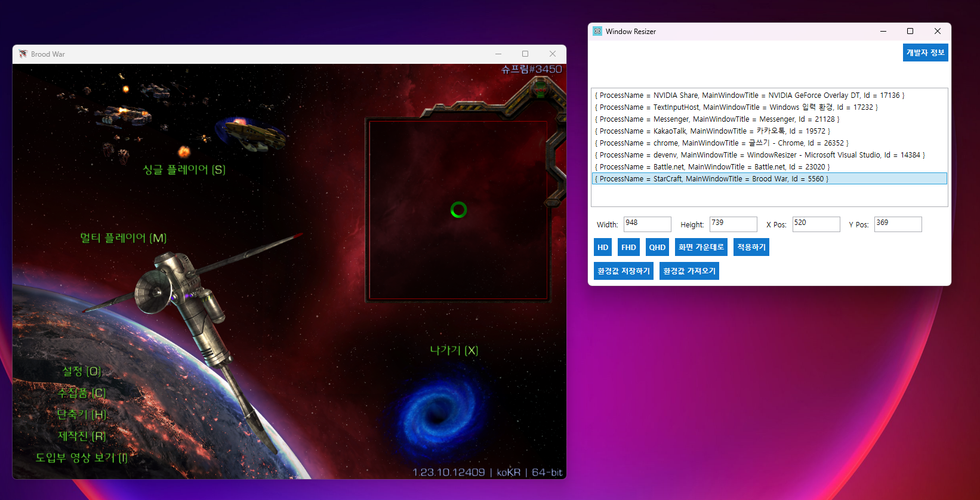This screenshot has width=980, height=500.
Task: Click 환경값 저장하기 button
Action: [624, 271]
